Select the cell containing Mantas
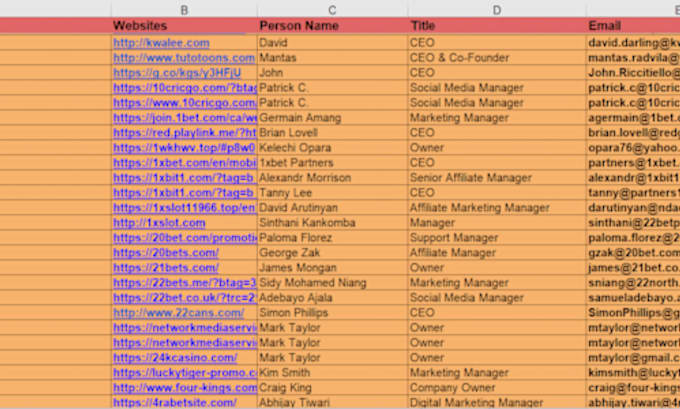 332,58
